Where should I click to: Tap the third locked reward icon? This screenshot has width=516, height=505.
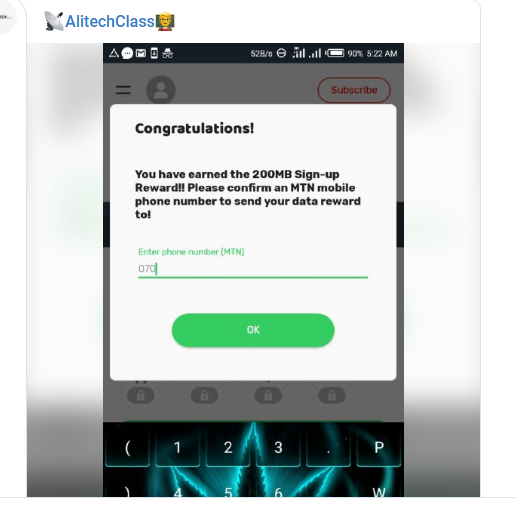(268, 395)
